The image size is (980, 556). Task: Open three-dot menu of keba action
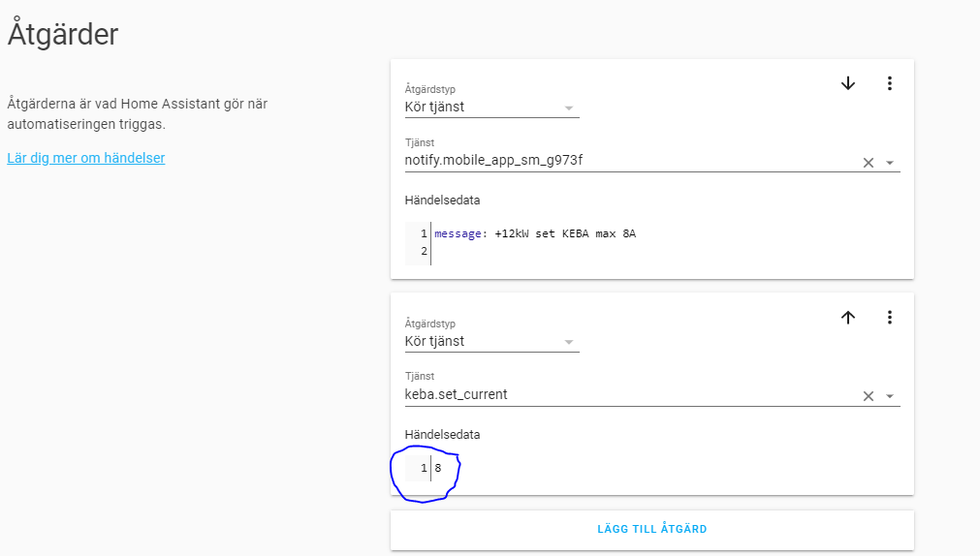(890, 317)
